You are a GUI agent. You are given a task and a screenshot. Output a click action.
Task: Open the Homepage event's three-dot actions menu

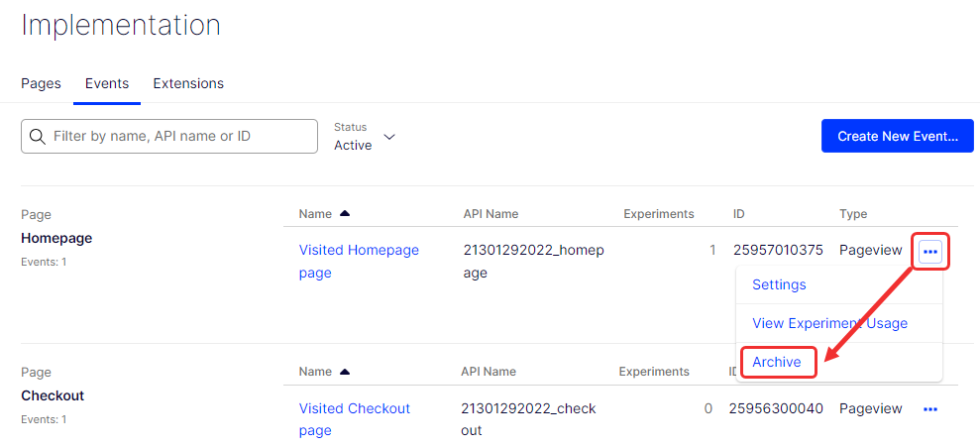929,252
